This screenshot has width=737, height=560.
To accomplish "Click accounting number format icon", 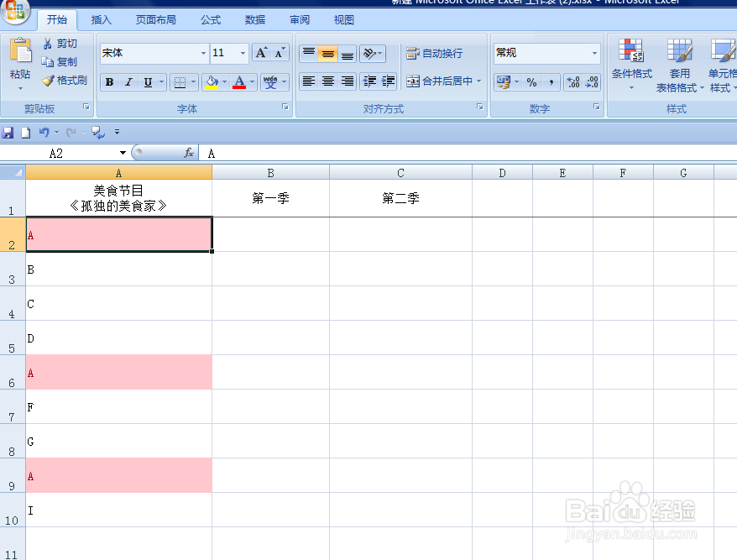I will (504, 82).
